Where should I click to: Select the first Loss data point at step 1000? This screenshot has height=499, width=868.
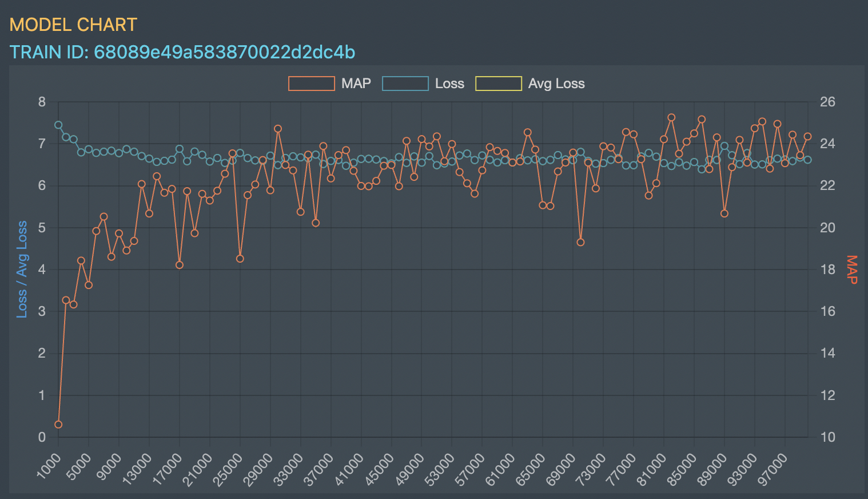58,125
